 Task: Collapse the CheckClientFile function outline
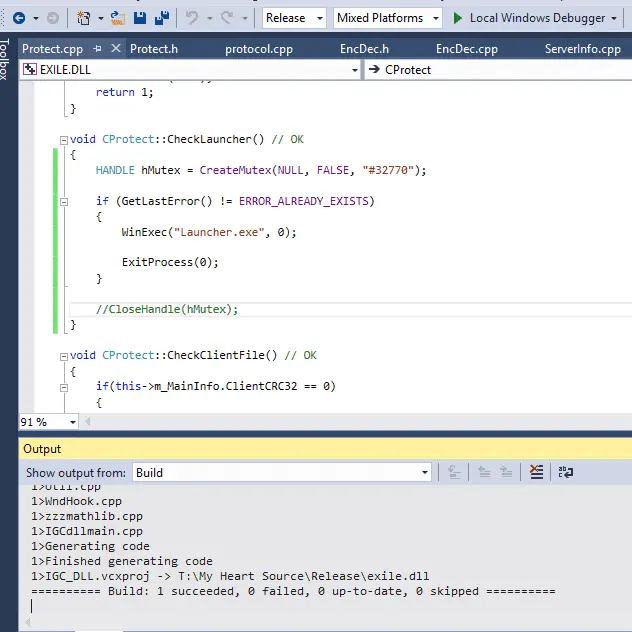point(64,357)
